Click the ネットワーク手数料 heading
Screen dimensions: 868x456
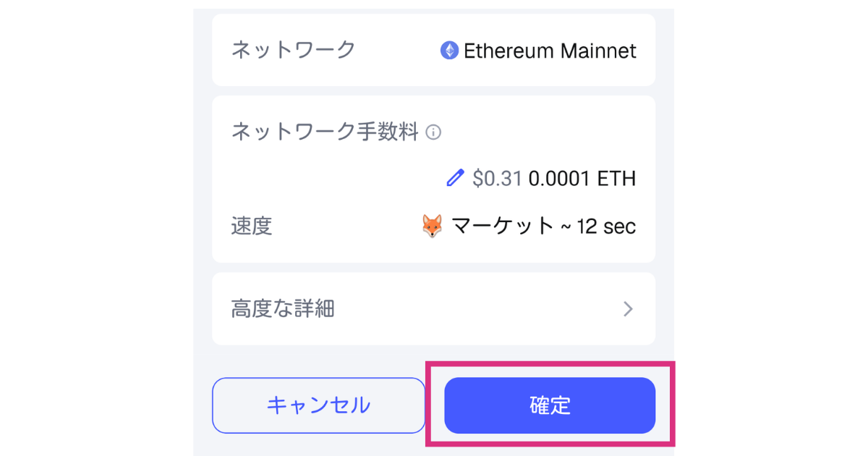click(x=325, y=132)
